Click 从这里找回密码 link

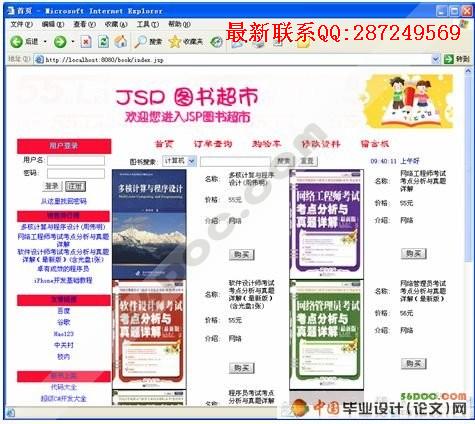point(64,201)
